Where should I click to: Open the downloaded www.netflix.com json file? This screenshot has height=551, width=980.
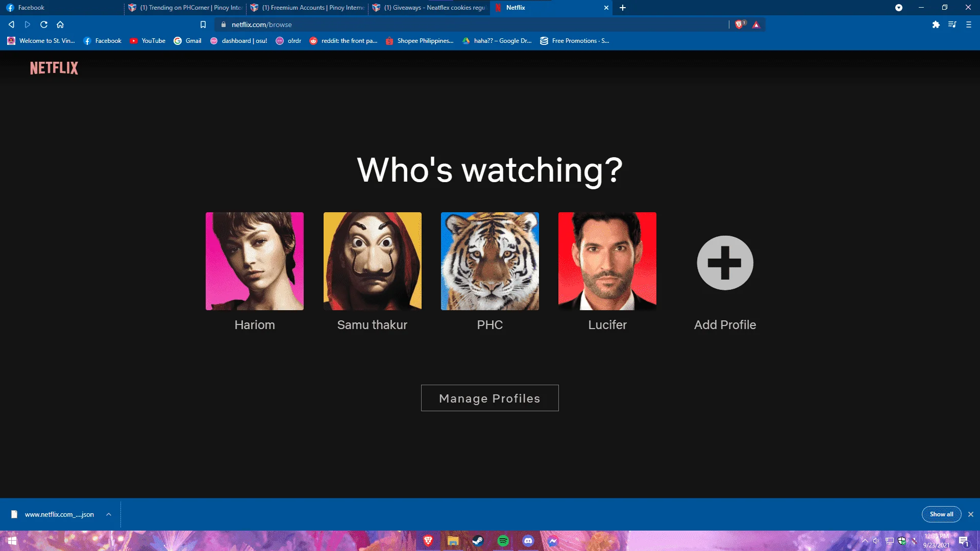pyautogui.click(x=53, y=514)
